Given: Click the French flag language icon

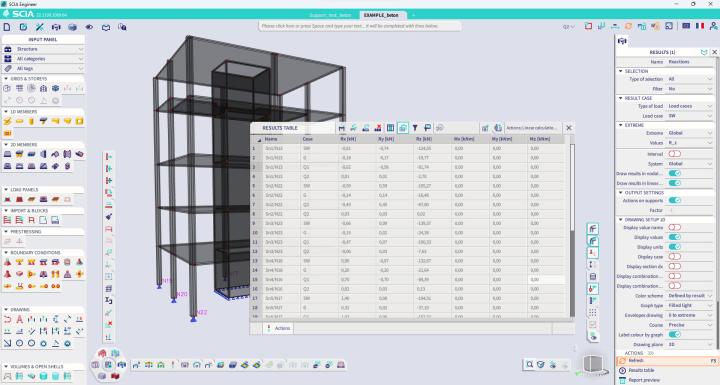Looking at the screenshot, I should [x=700, y=26].
